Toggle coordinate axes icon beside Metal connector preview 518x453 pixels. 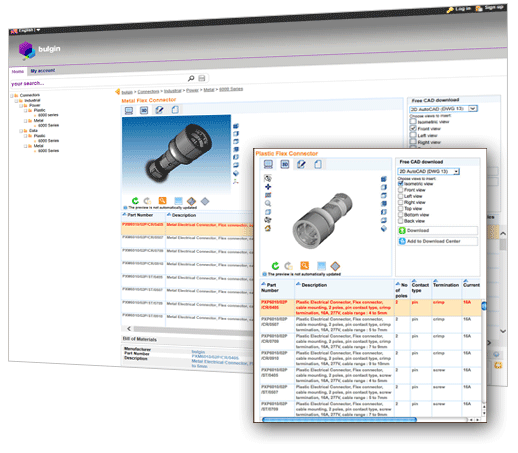click(x=236, y=181)
